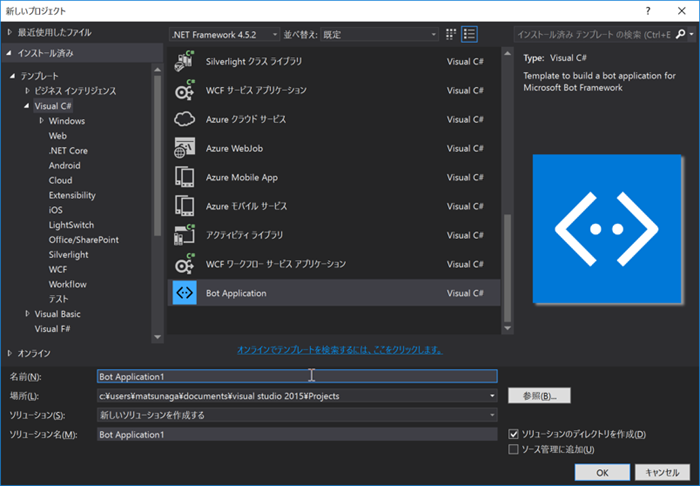Select the Azure WebJob row text

234,148
